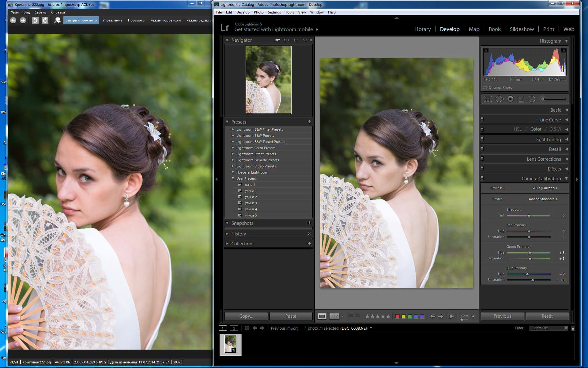The width and height of the screenshot is (588, 368).
Task: Select the filmstrip photo thumbnail
Action: (230, 344)
